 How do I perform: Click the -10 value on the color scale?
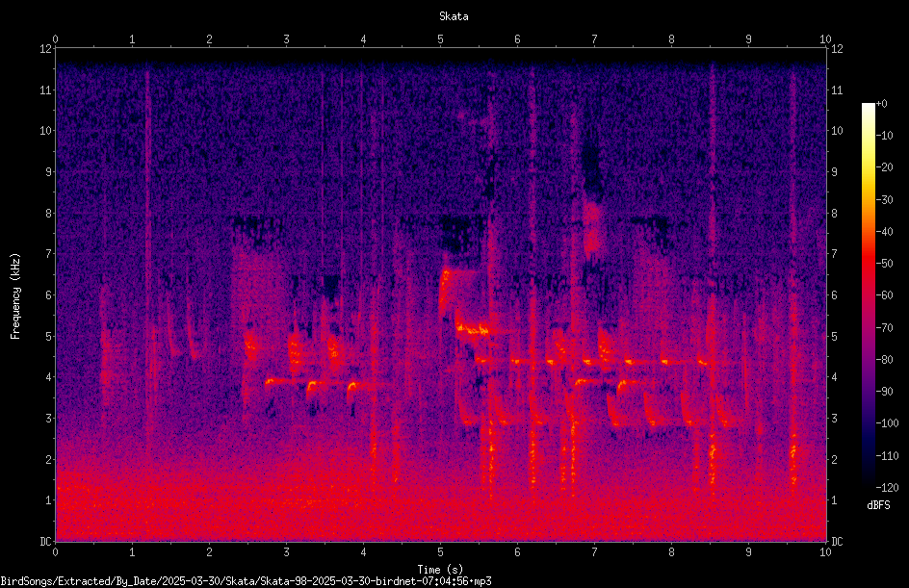884,136
